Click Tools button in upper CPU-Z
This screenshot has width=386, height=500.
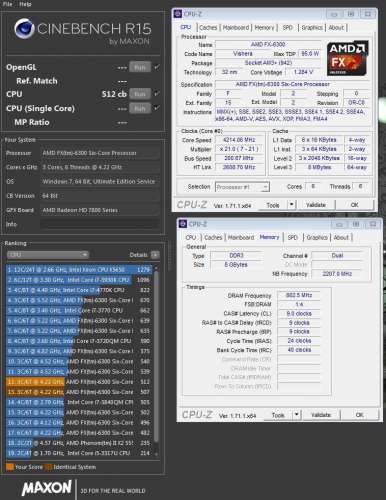point(273,205)
